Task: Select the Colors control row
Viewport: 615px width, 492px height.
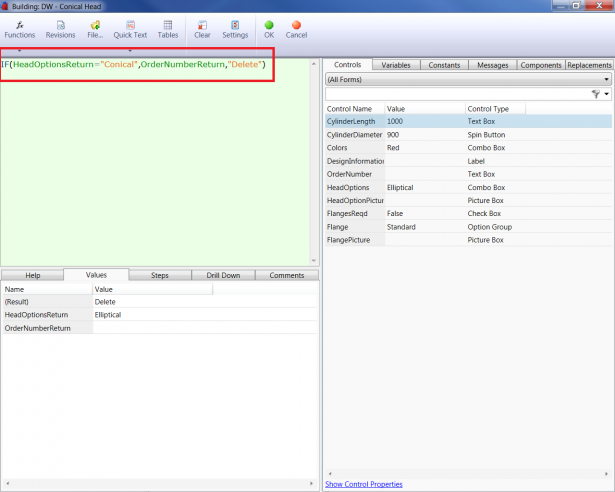Action: 468,148
